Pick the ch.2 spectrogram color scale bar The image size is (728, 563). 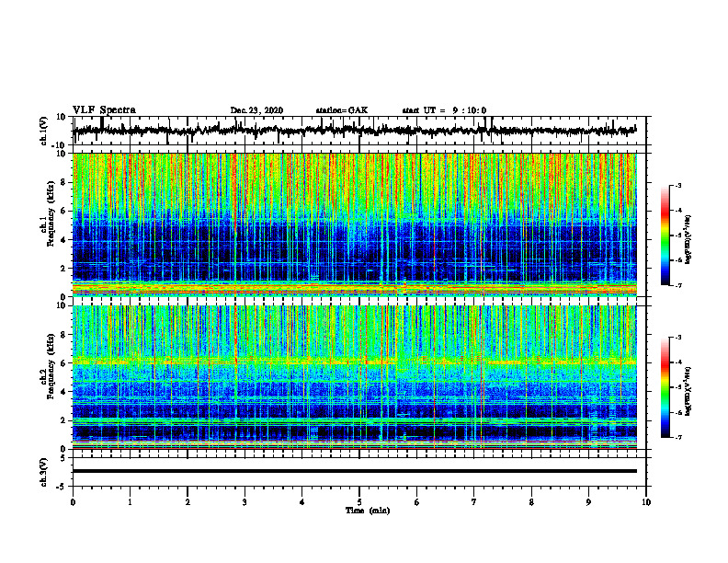(x=665, y=387)
